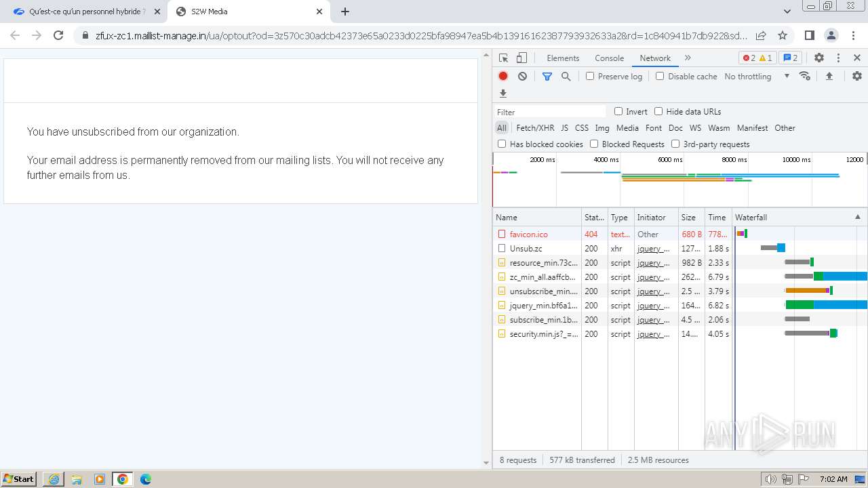Open tab search dropdown arrow

787,12
